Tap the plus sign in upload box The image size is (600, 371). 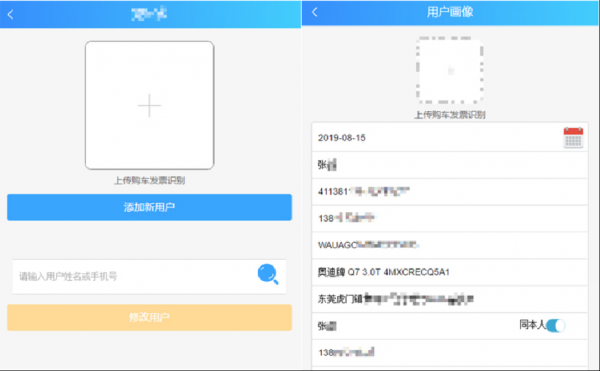[149, 105]
